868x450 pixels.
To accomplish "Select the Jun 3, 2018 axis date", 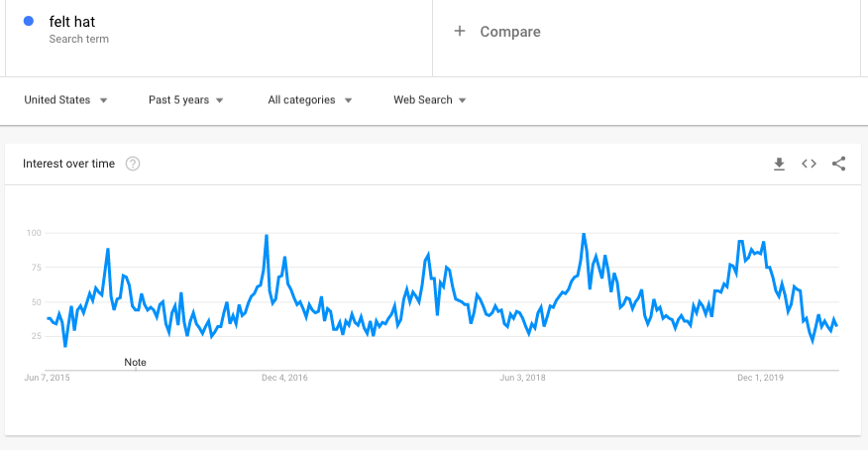I will tap(522, 378).
